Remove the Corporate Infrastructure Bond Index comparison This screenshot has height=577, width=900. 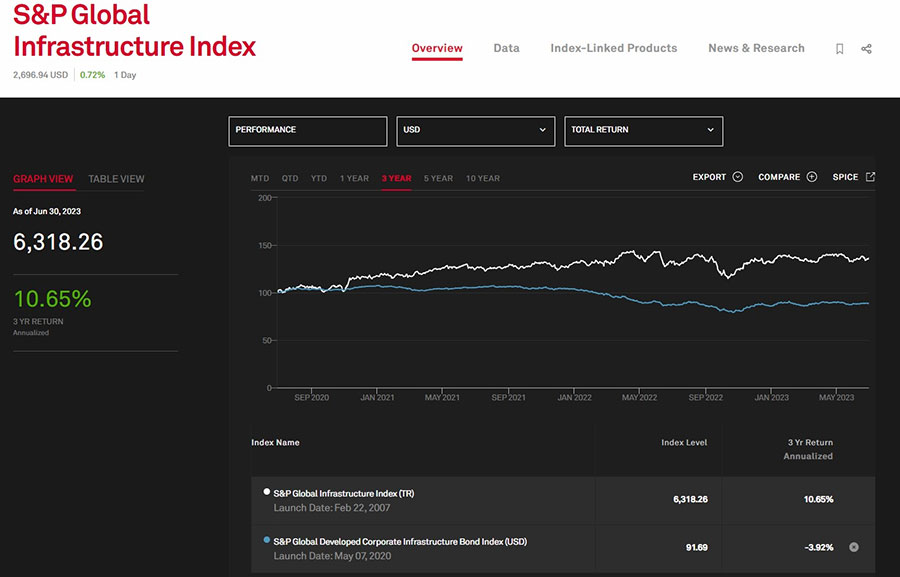853,547
